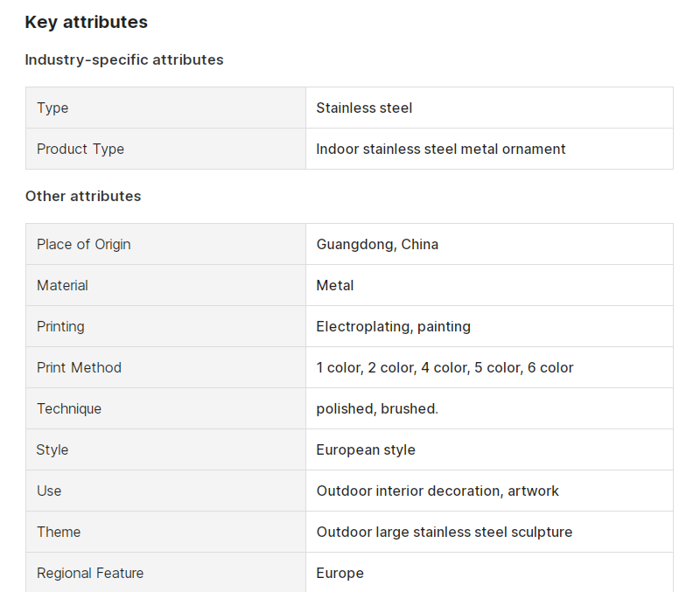
Task: Click the Type label cell
Action: 165,108
